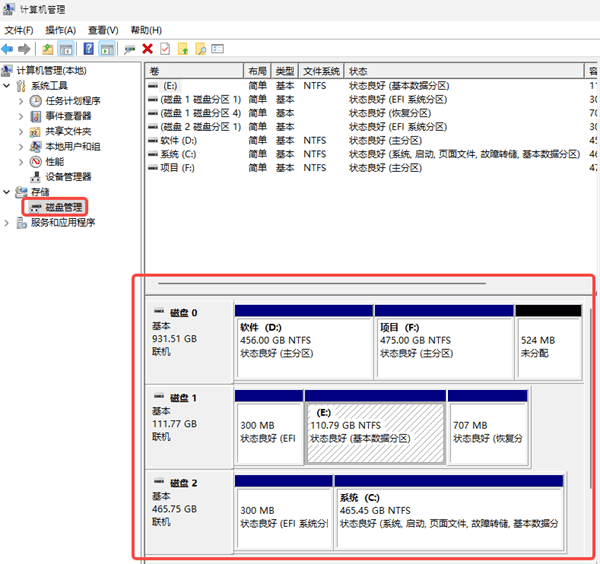Sort by the 文件系统 column header
600x564 pixels.
click(x=321, y=71)
